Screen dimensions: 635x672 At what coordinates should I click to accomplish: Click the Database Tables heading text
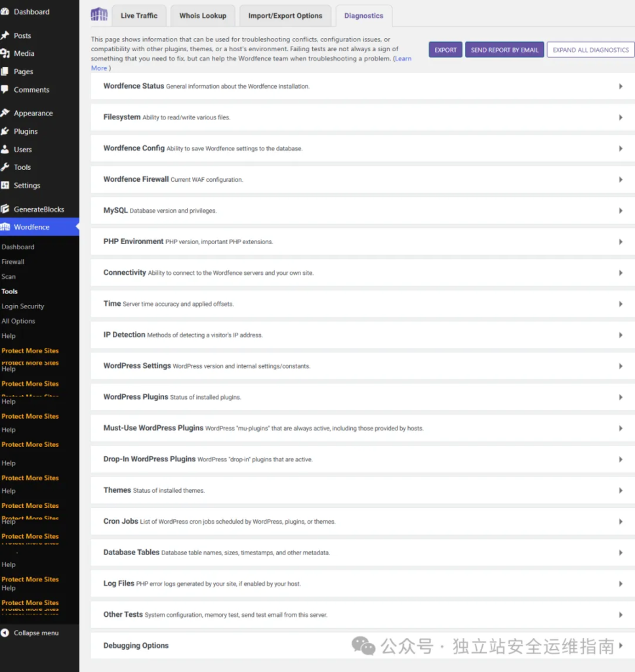(131, 552)
